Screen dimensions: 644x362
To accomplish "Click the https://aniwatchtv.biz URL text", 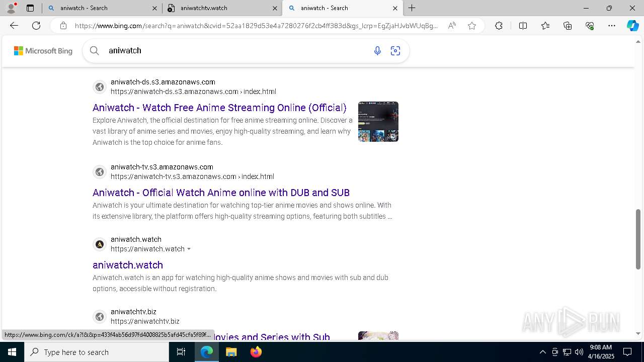I will click(x=145, y=321).
